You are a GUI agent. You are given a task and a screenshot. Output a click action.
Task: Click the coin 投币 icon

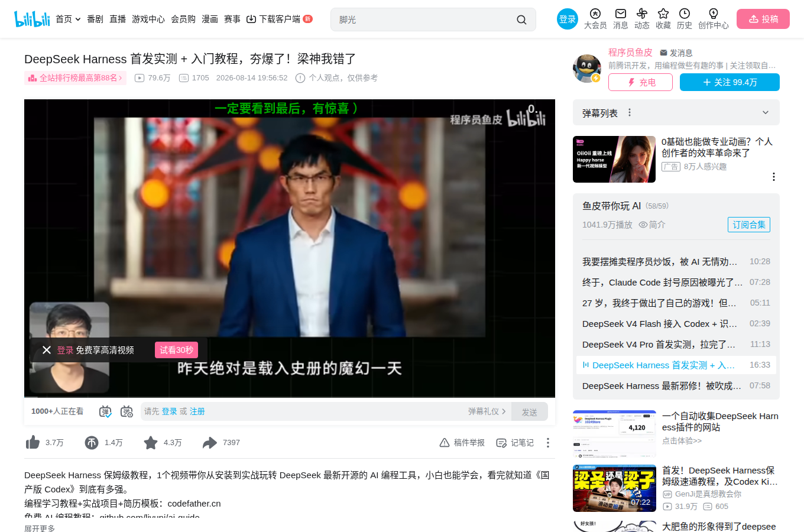pos(92,443)
